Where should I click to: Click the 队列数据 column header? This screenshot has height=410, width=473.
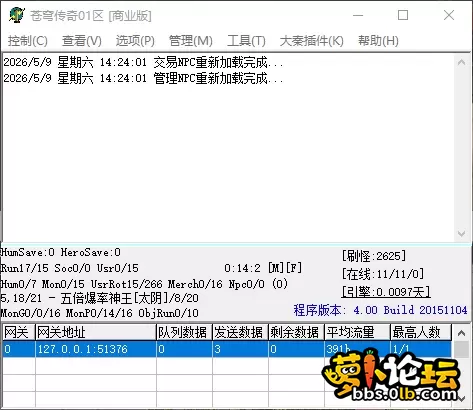184,332
